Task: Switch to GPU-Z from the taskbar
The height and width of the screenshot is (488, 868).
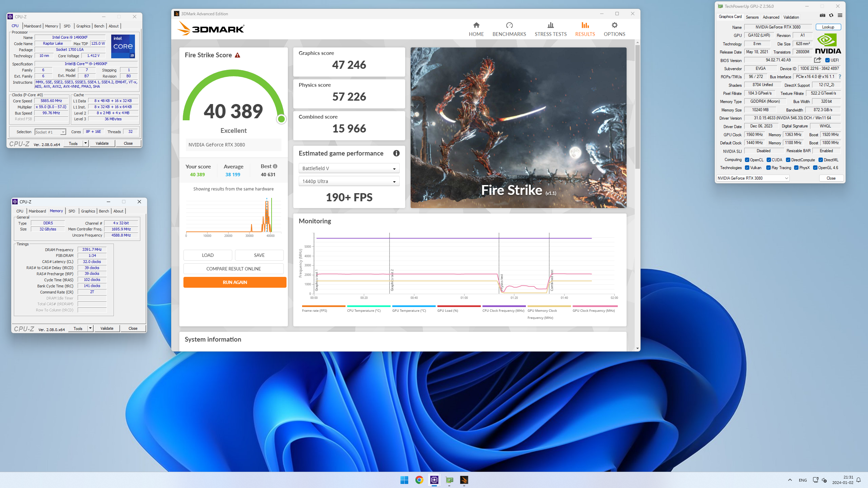Action: coord(449,480)
